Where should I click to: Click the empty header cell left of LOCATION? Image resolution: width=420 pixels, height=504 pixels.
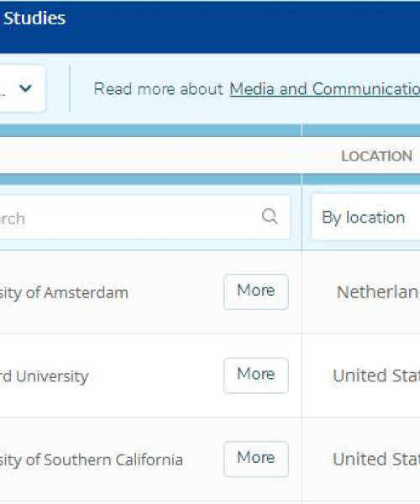point(150,155)
